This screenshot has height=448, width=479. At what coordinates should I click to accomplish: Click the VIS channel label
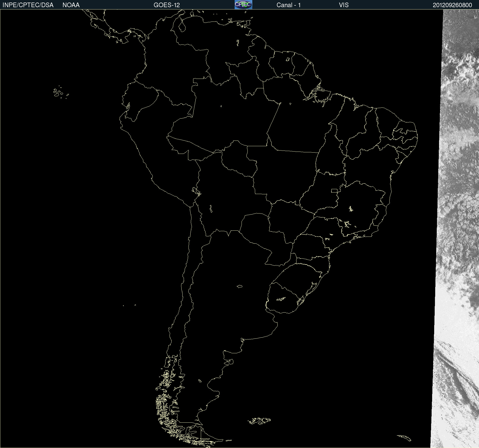[x=344, y=5]
